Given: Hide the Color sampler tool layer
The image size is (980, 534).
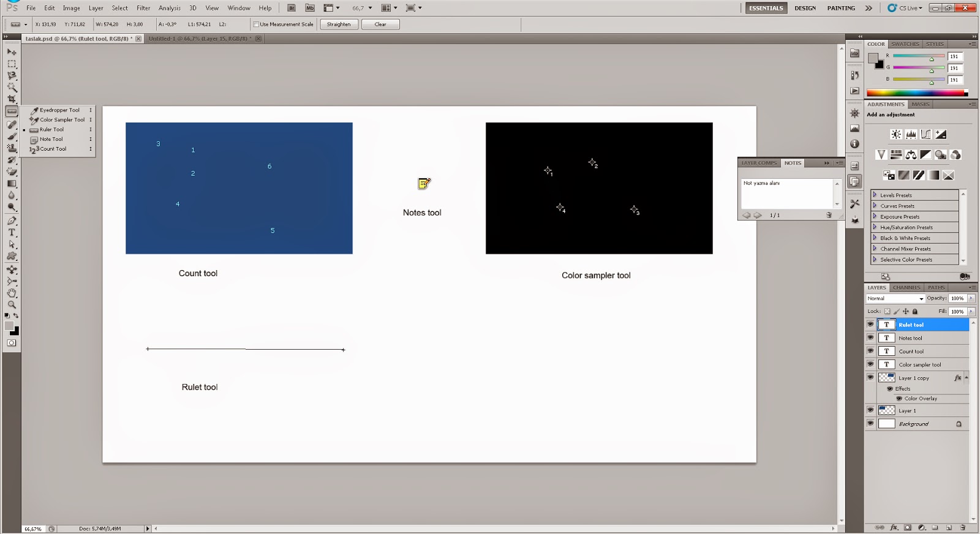Looking at the screenshot, I should click(x=870, y=364).
